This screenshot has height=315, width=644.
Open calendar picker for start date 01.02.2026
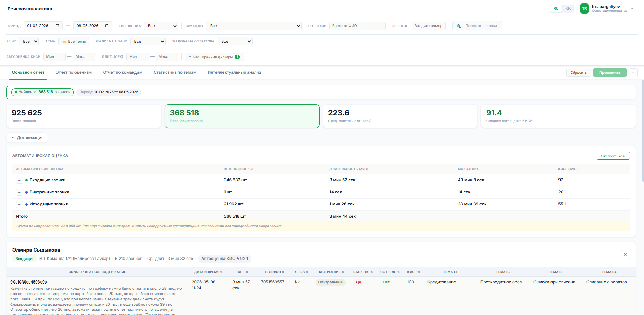pyautogui.click(x=57, y=26)
